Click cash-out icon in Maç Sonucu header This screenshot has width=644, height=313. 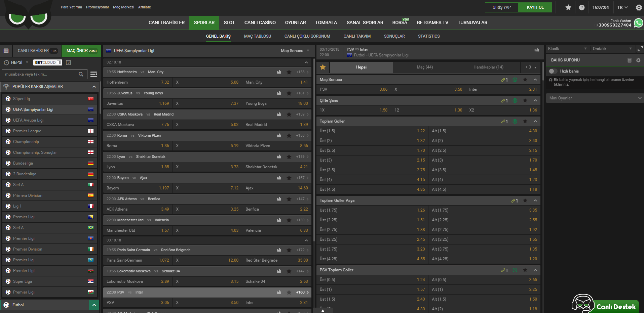515,80
